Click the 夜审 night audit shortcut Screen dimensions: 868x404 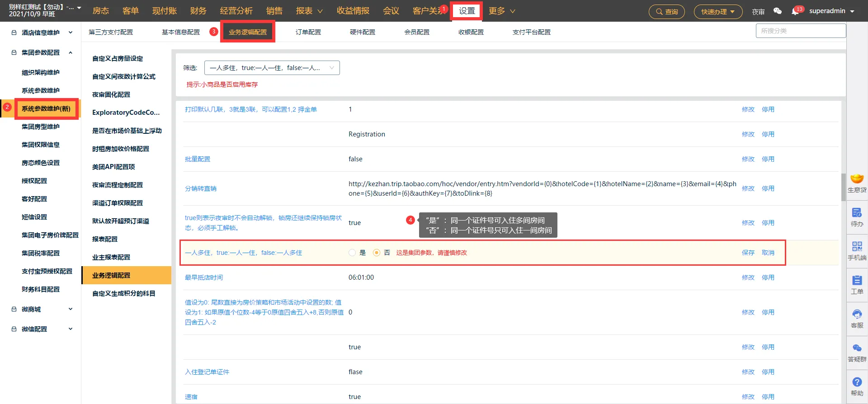click(758, 11)
